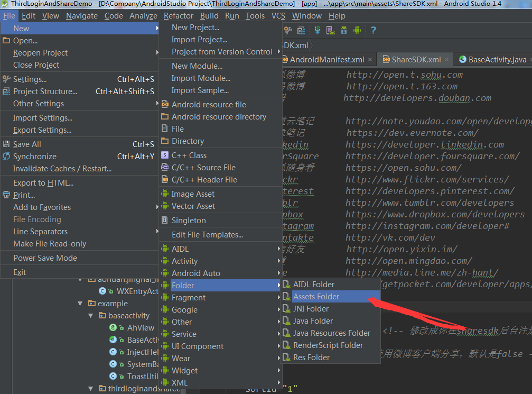Click the Res Folder icon
The width and height of the screenshot is (532, 394).
pos(287,358)
